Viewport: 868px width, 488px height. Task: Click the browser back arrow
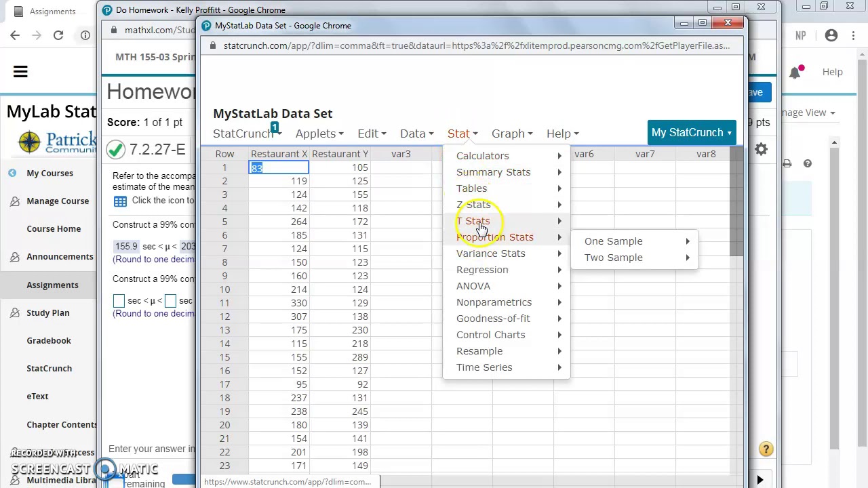coord(15,35)
